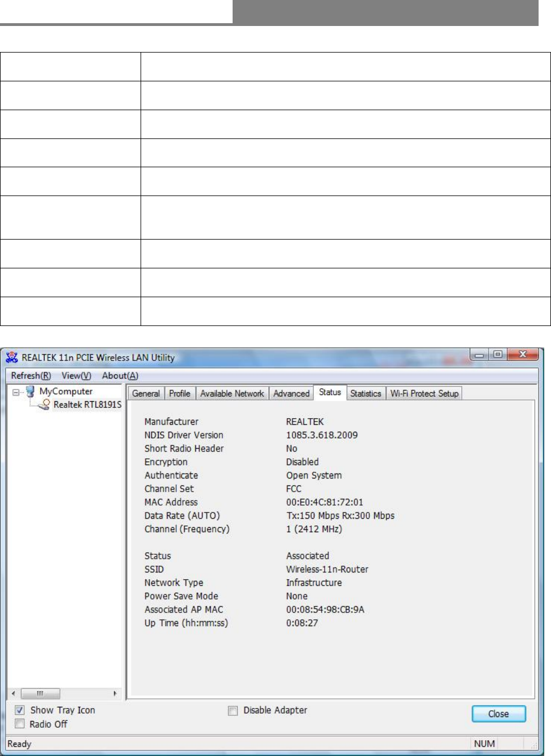This screenshot has width=551, height=756.
Task: Select the MyComputer tree item label
Action: coord(66,391)
